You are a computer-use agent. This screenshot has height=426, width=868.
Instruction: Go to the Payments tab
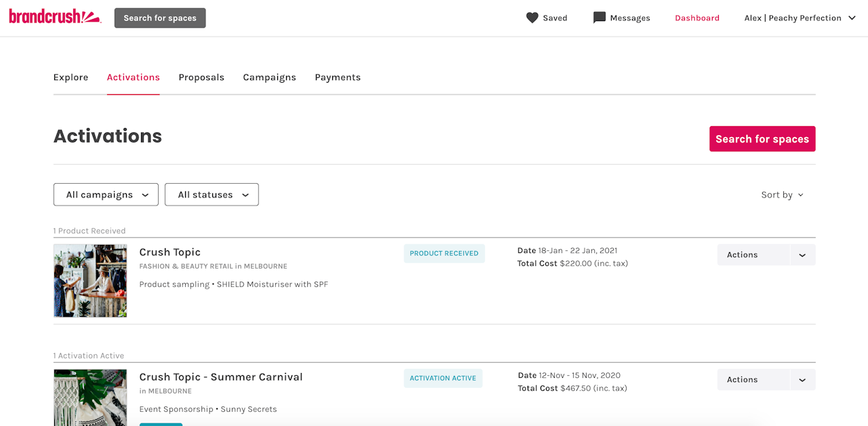coord(338,77)
